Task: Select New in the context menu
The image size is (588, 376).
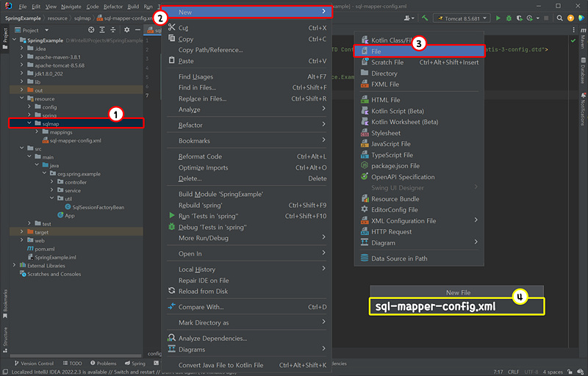Action: point(247,12)
